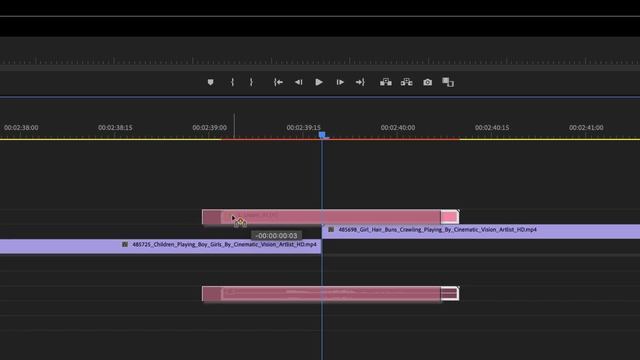Image resolution: width=640 pixels, height=360 pixels.
Task: Open comparison view button
Action: coord(448,82)
